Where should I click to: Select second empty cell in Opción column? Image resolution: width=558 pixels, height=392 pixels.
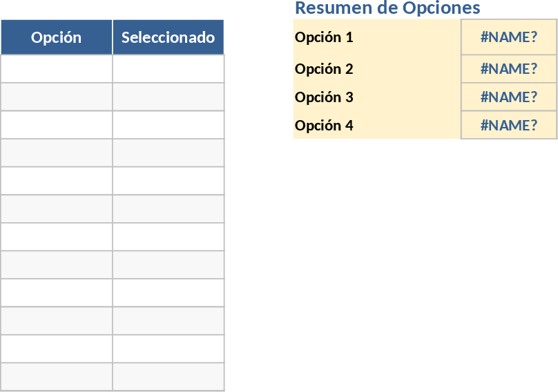coord(57,97)
